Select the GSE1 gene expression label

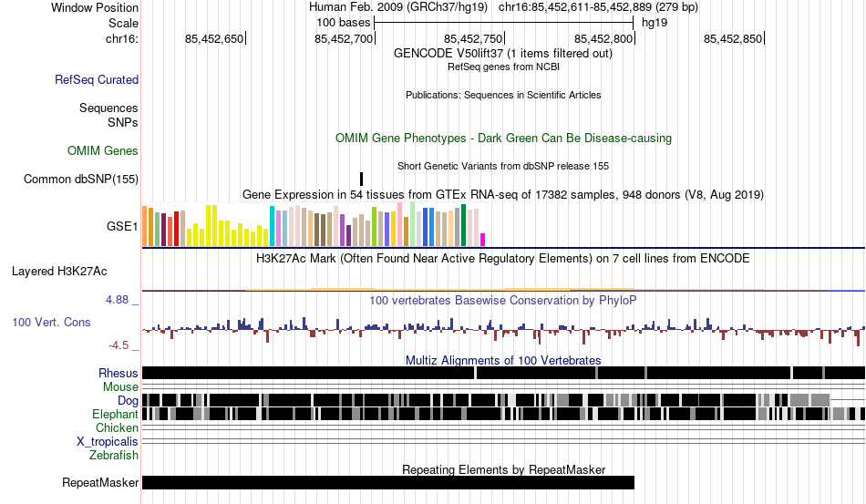tap(122, 226)
